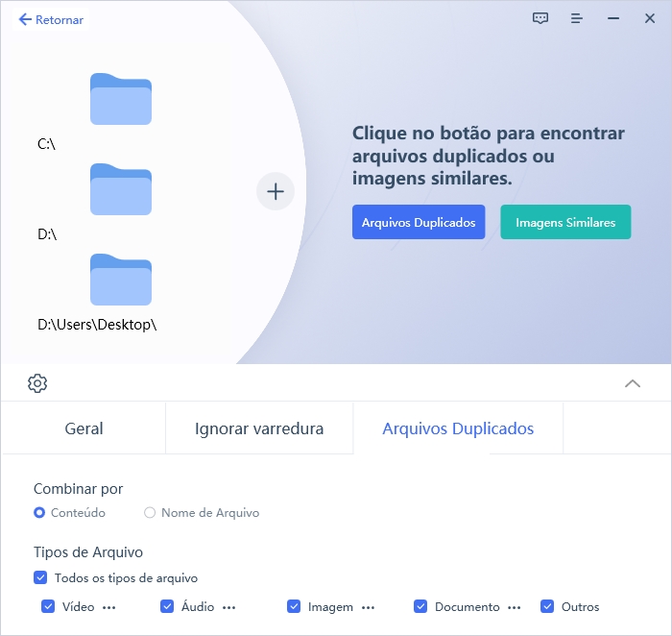Click the C:\ path label

[x=46, y=144]
